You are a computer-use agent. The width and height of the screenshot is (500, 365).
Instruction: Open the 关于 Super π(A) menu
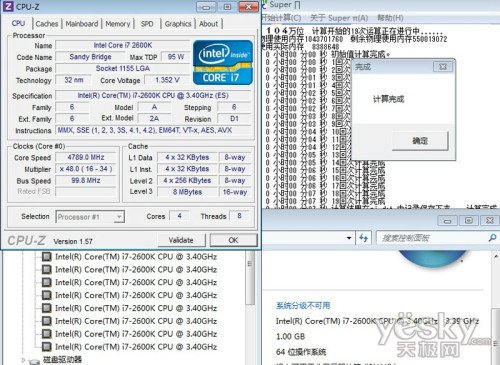point(339,18)
